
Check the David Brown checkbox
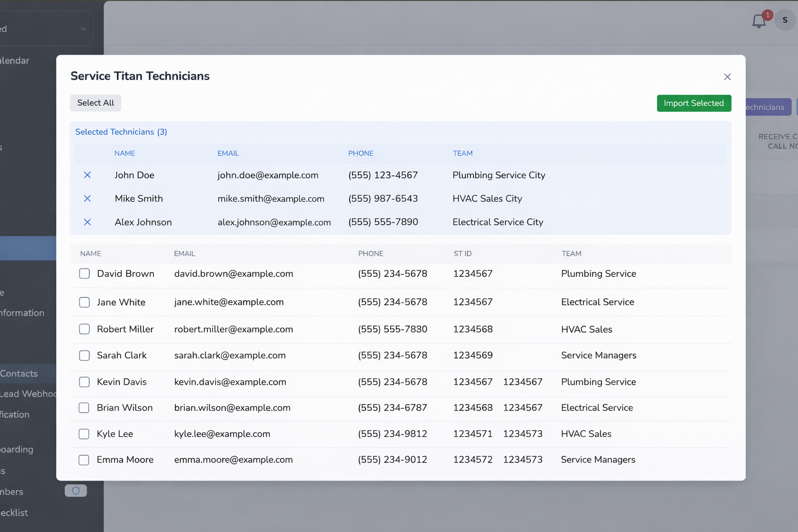point(84,274)
